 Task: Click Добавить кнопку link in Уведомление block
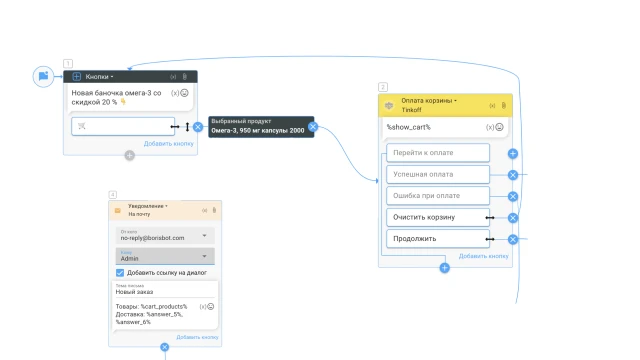197,337
